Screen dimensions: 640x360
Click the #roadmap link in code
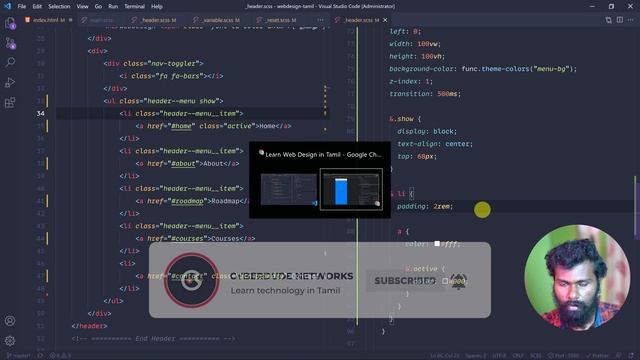[187, 201]
